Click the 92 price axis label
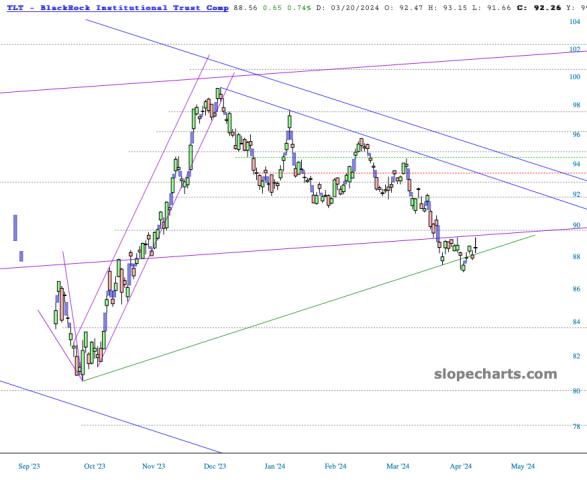Screen dimensions: 587x480 (576, 194)
